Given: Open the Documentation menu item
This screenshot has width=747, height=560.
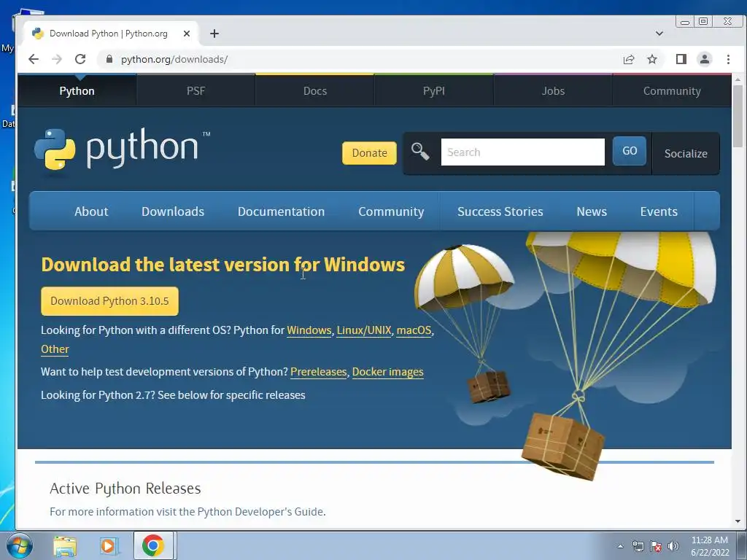Looking at the screenshot, I should tap(281, 211).
